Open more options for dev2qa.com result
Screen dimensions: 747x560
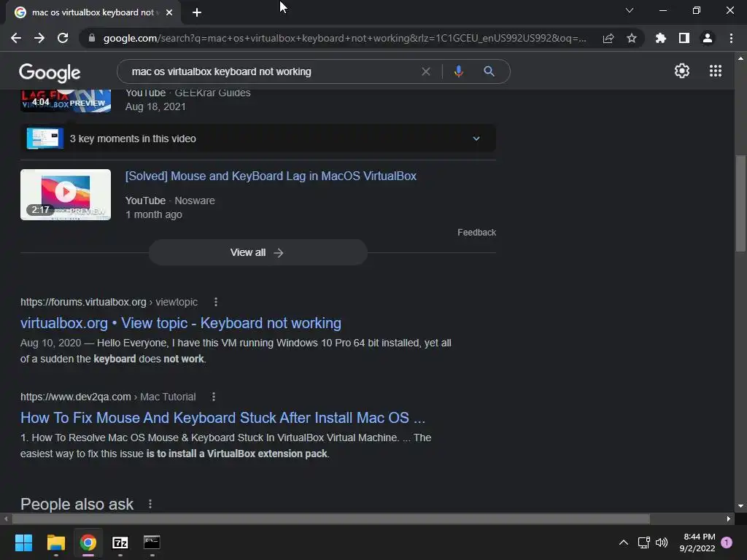[214, 397]
